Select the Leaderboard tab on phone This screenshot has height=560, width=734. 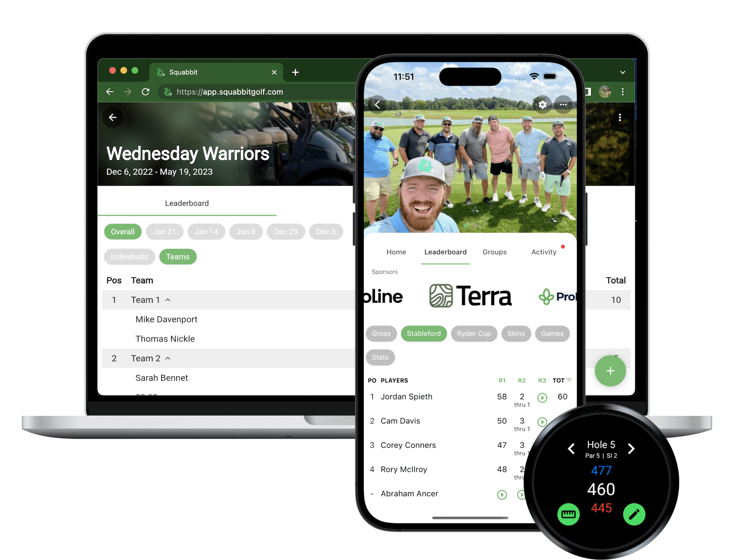[x=446, y=252]
